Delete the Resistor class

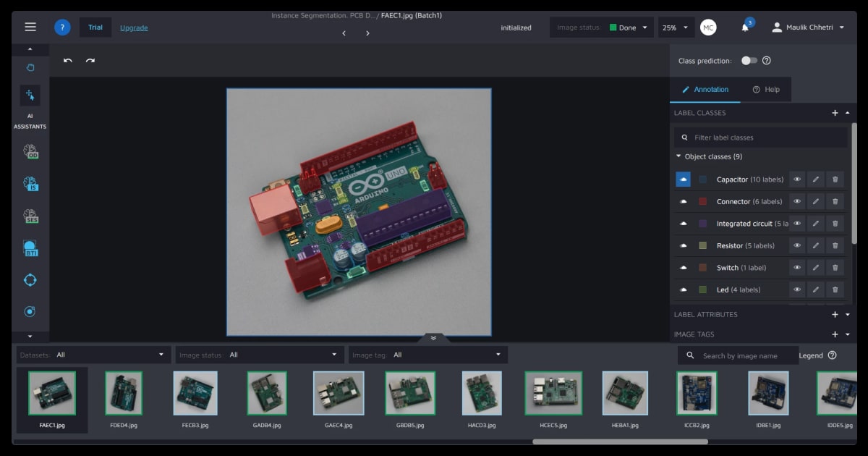(835, 245)
